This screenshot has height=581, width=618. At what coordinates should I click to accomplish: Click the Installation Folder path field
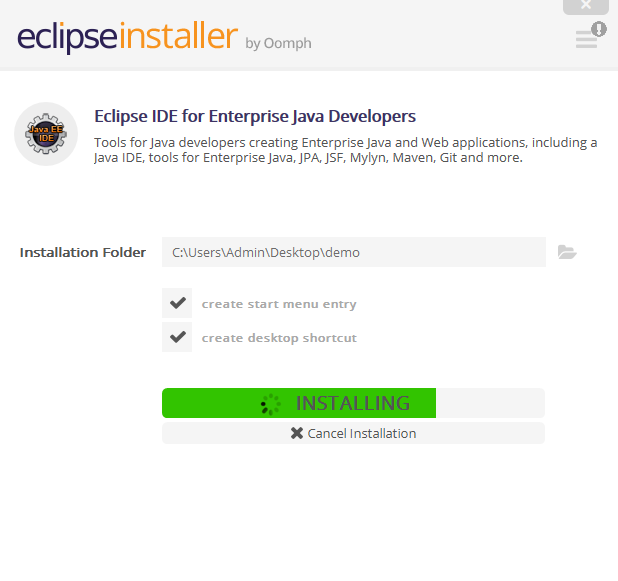pos(354,252)
